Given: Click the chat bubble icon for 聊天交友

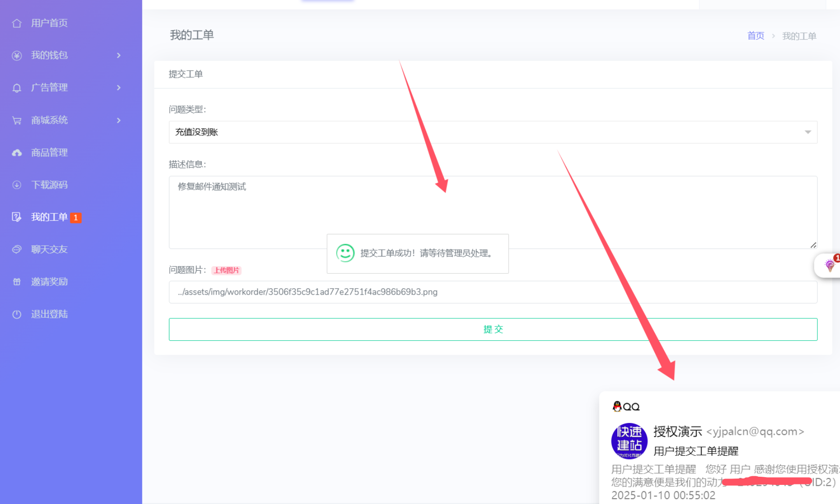Looking at the screenshot, I should pos(17,250).
